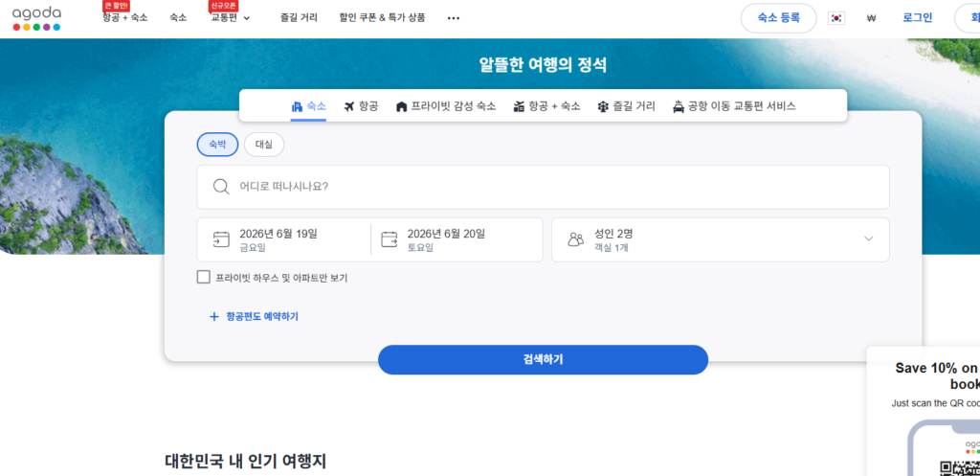Click the check-out calendar icon
The height and width of the screenshot is (476, 980).
point(390,239)
